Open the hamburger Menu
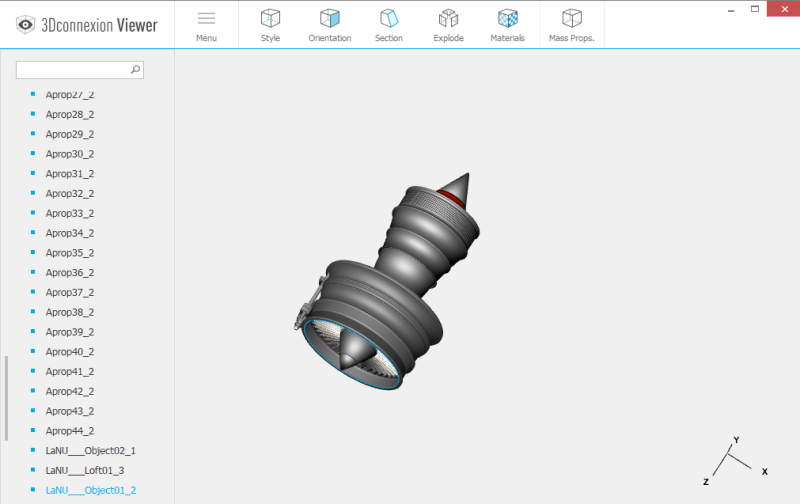This screenshot has width=800, height=504. [206, 26]
